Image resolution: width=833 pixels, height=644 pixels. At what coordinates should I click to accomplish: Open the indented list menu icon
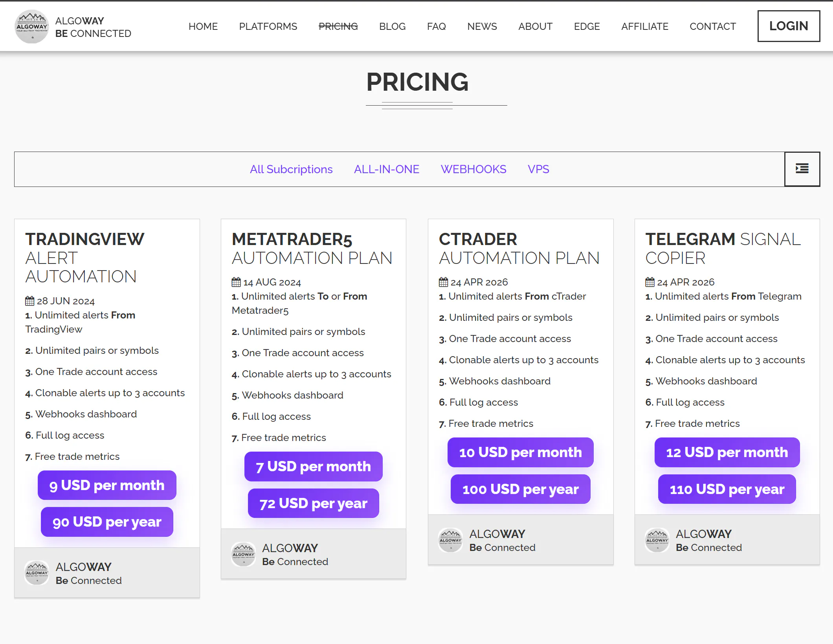802,169
